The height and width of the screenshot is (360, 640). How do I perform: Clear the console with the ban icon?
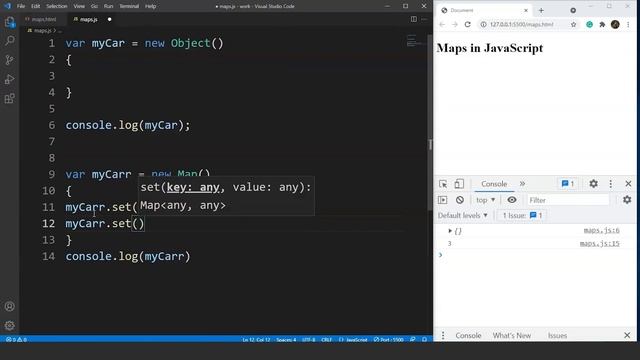(x=460, y=200)
